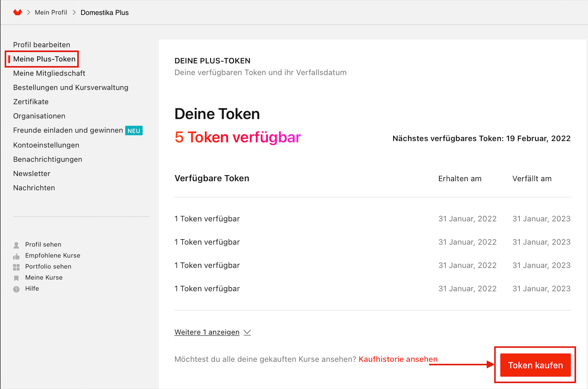Click the 'Erhalten am' column header

(460, 179)
